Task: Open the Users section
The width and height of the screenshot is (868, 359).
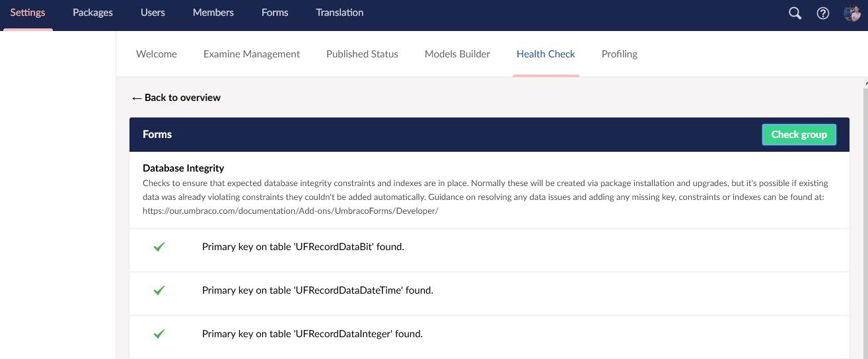Action: pyautogui.click(x=153, y=13)
